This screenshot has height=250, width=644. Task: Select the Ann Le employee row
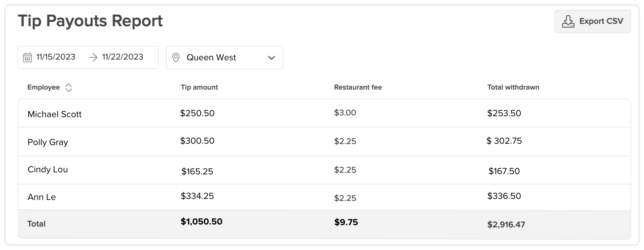(324, 197)
